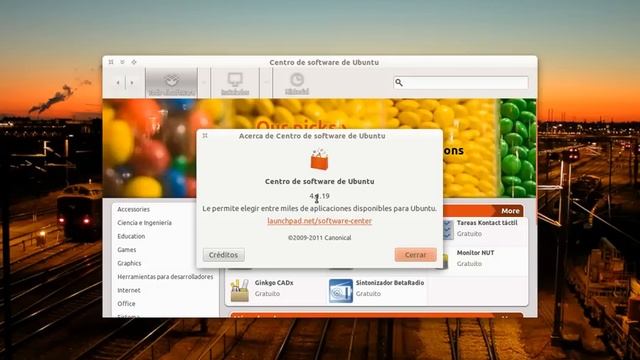Open the dropdown arrow next to All Software
Screen dimensions: 640x360
pos(204,83)
